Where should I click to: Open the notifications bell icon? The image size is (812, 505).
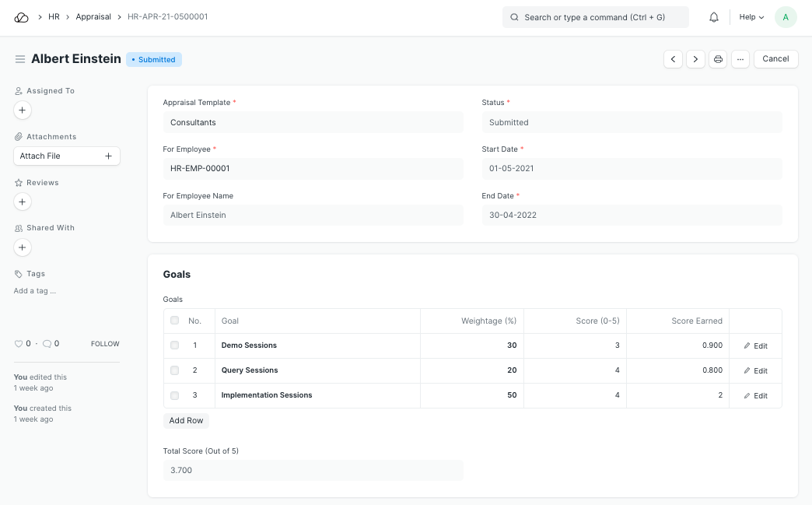tap(713, 17)
